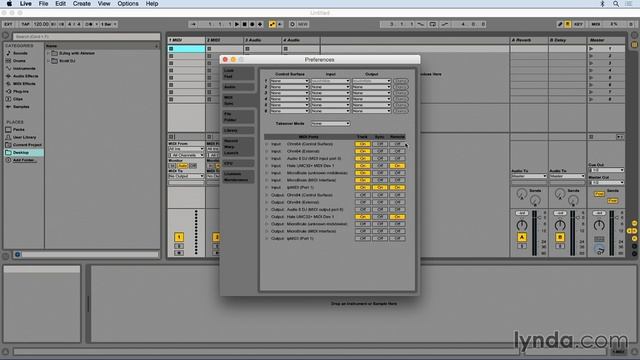This screenshot has width=640, height=360.
Task: Click the Arrangement Record button
Action: pos(252,24)
